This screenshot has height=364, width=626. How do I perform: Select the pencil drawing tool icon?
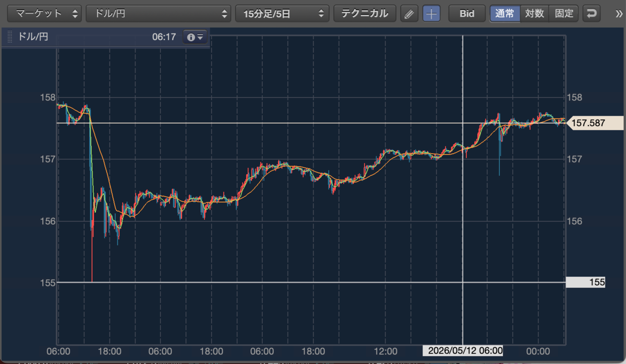tap(410, 14)
